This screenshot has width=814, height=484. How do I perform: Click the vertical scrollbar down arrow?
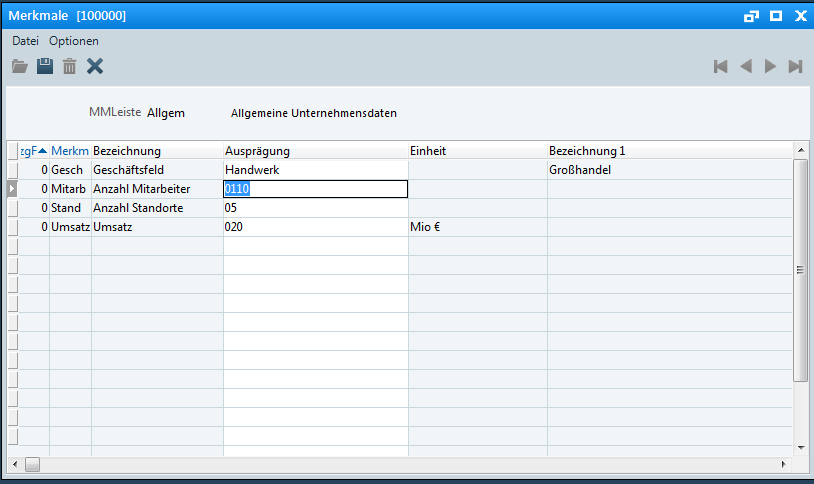coord(801,448)
